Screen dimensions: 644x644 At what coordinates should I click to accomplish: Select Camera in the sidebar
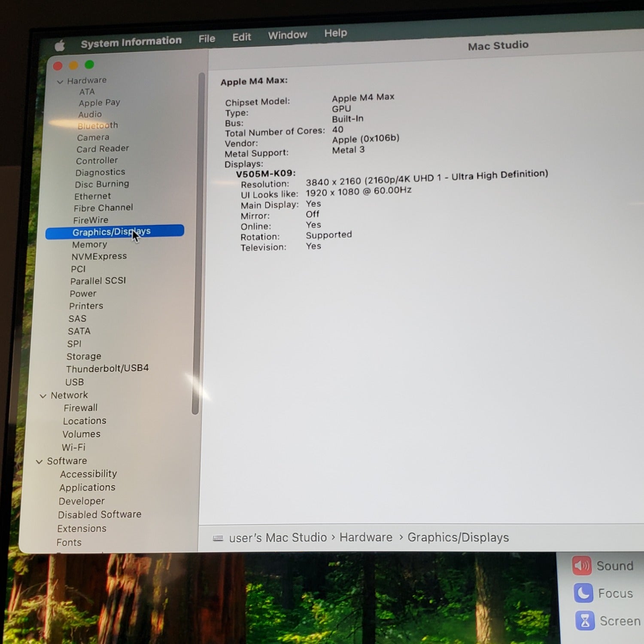pos(93,137)
